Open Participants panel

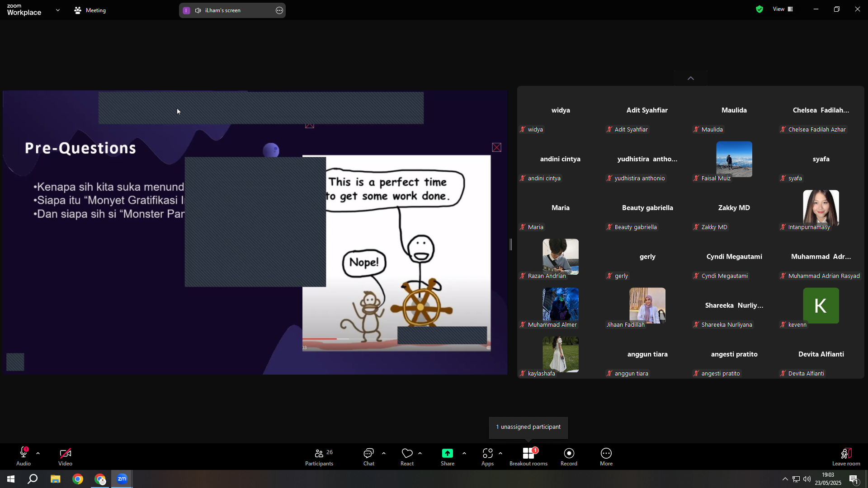[319, 456]
